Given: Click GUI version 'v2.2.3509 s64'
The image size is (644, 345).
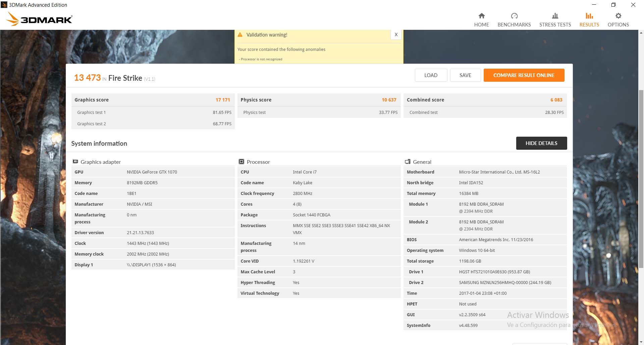Looking at the screenshot, I should 472,315.
